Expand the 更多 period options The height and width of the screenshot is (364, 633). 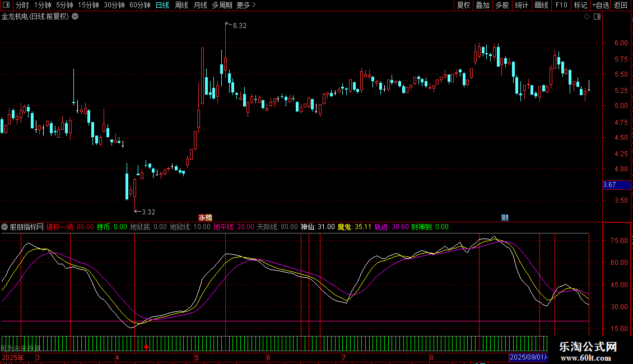[246, 6]
